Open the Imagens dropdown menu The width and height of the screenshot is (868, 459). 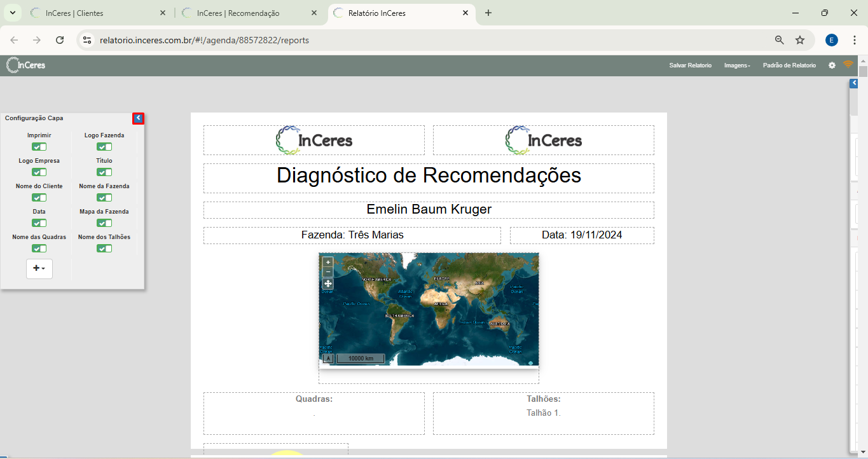pyautogui.click(x=737, y=65)
